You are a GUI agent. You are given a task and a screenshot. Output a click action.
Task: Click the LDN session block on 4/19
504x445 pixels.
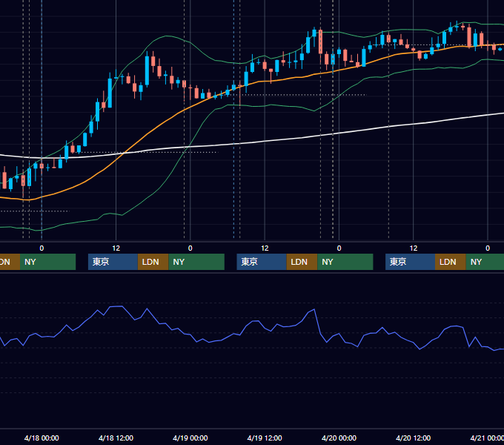[302, 262]
